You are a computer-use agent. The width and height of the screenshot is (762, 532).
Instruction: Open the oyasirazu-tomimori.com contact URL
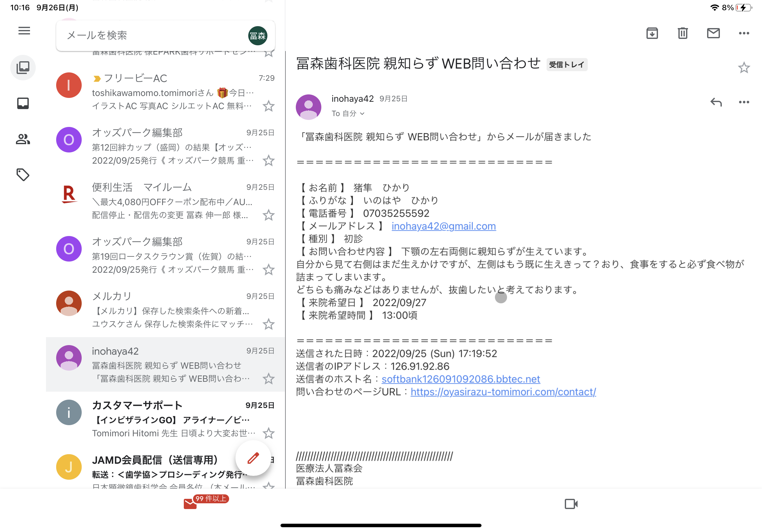[503, 392]
